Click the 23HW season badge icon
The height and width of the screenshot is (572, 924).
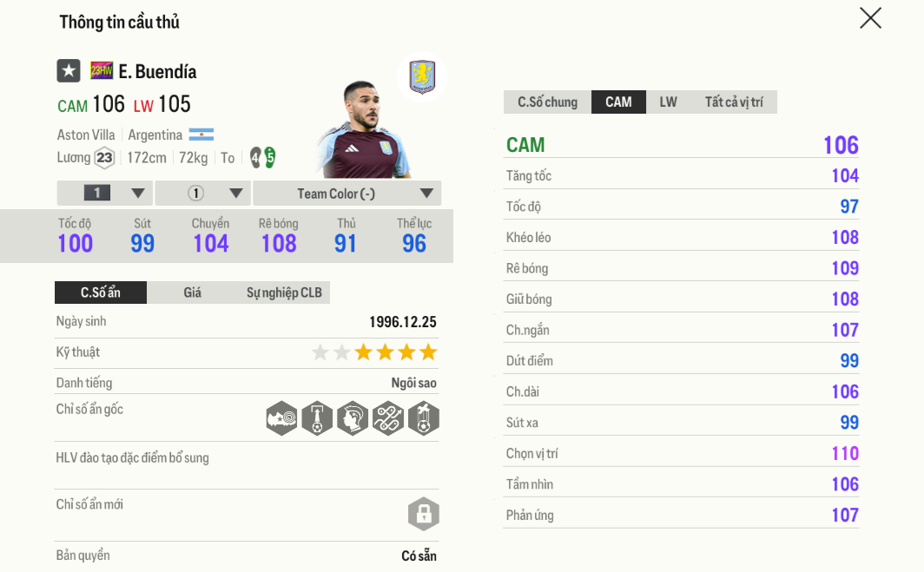[x=102, y=71]
